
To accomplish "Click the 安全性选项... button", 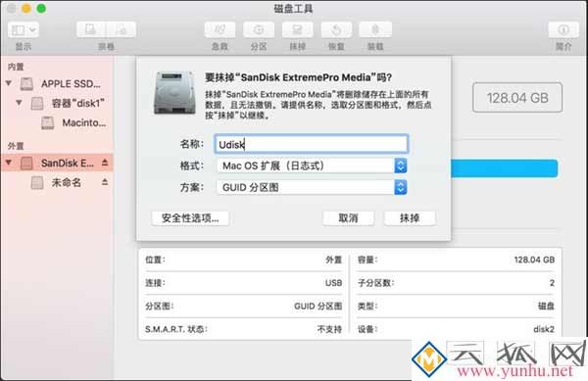I will (x=190, y=218).
